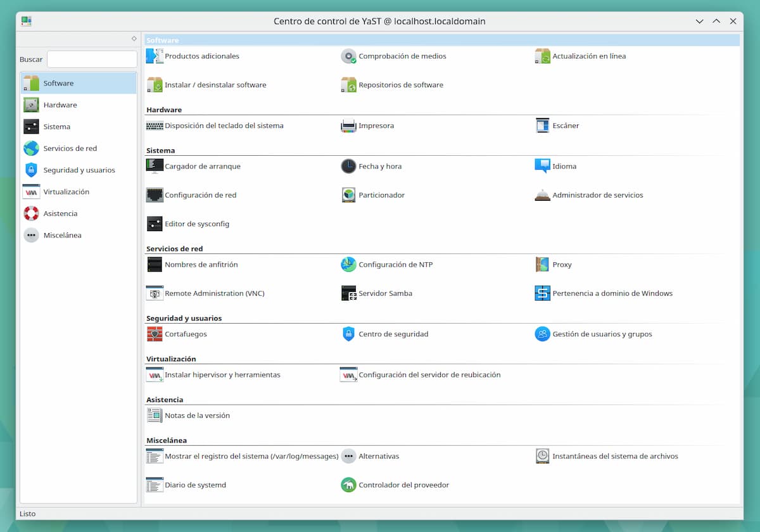
Task: Choose Virtualización in the sidebar
Action: 66,192
